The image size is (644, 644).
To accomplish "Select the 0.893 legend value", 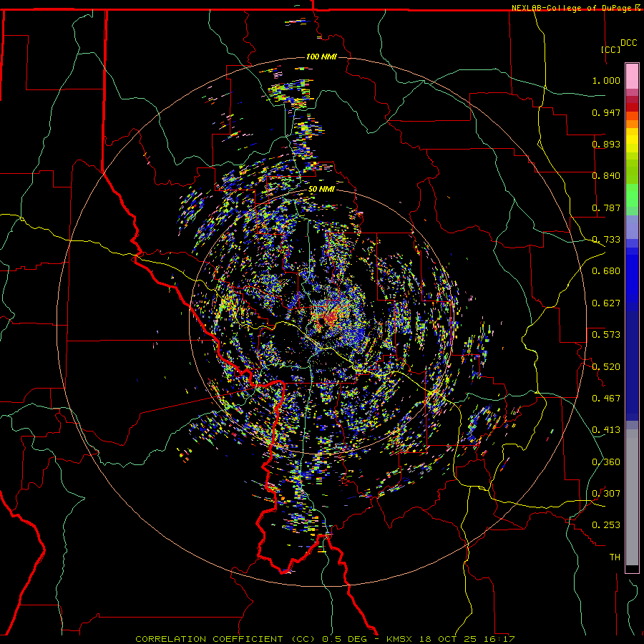I will (x=606, y=144).
